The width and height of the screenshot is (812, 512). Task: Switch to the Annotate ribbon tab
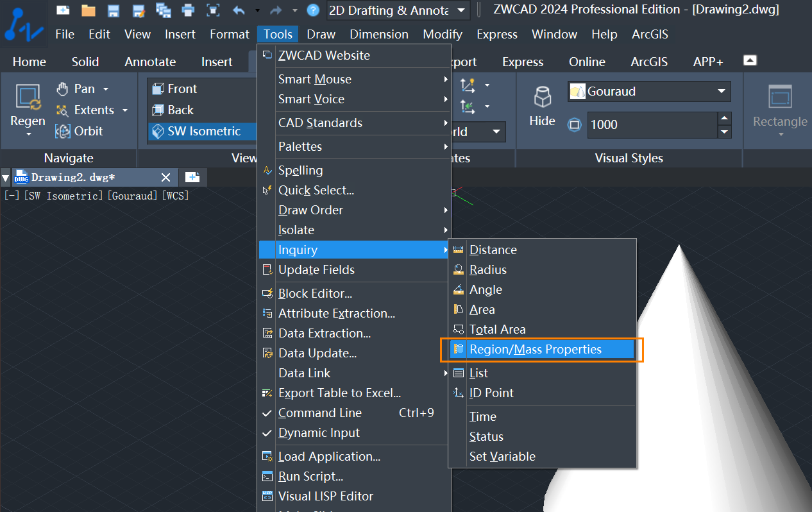coord(150,62)
